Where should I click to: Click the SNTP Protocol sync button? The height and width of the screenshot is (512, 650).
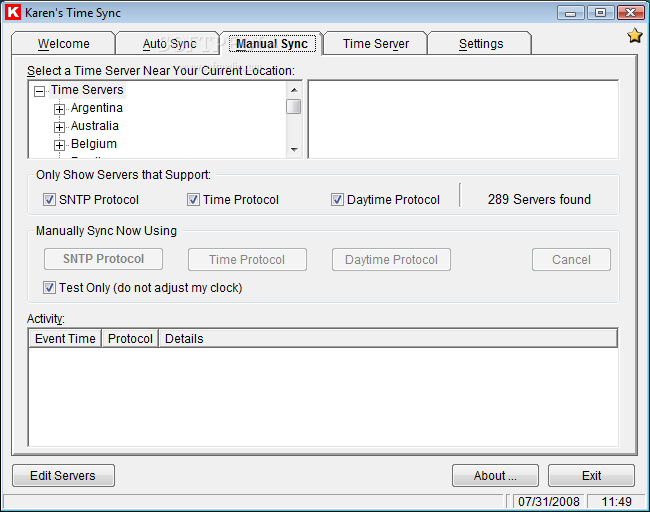[x=103, y=259]
